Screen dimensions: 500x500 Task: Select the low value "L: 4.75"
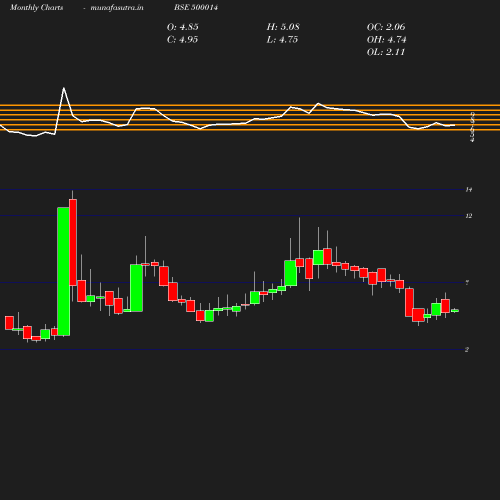click(x=282, y=40)
